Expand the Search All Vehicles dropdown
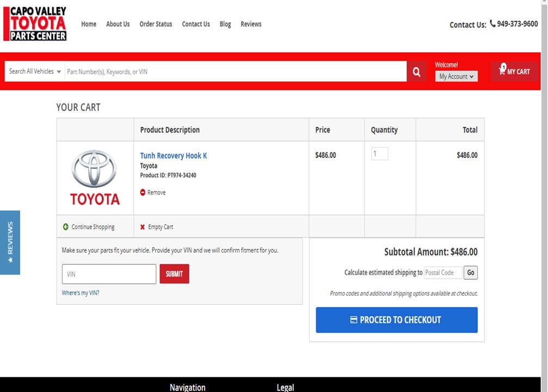Viewport: 548px width, 392px height. [x=35, y=71]
